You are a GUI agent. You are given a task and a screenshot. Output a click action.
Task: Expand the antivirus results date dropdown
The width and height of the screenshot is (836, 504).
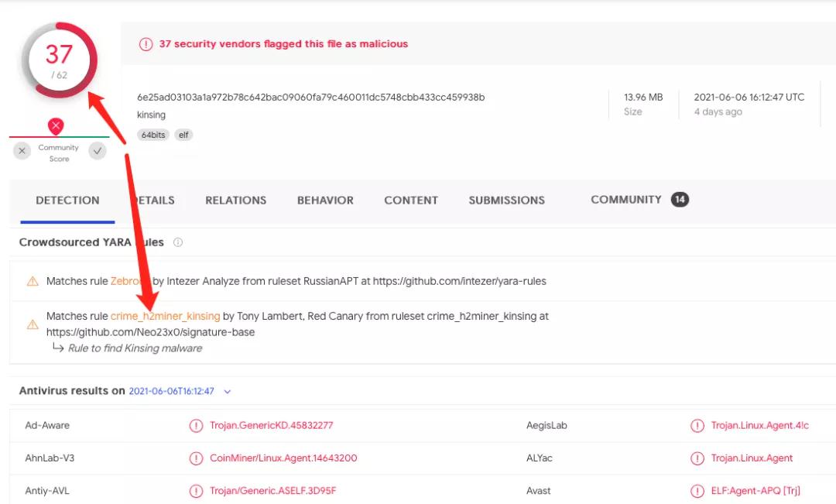(228, 392)
